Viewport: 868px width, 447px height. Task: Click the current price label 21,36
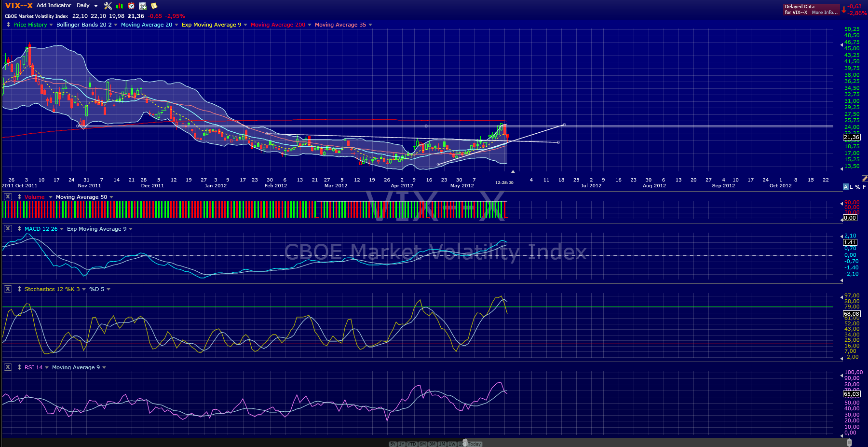tap(852, 138)
